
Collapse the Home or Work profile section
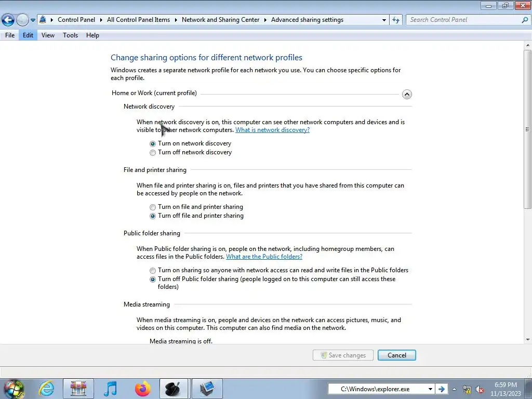point(407,94)
